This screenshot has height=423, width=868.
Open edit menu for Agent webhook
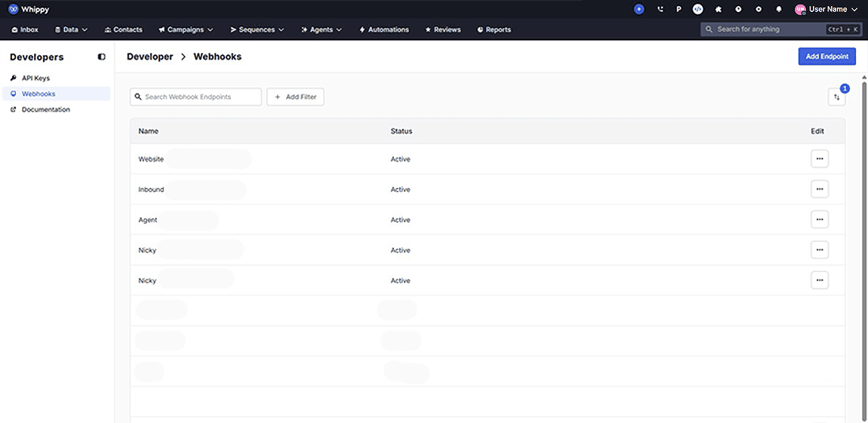click(820, 220)
